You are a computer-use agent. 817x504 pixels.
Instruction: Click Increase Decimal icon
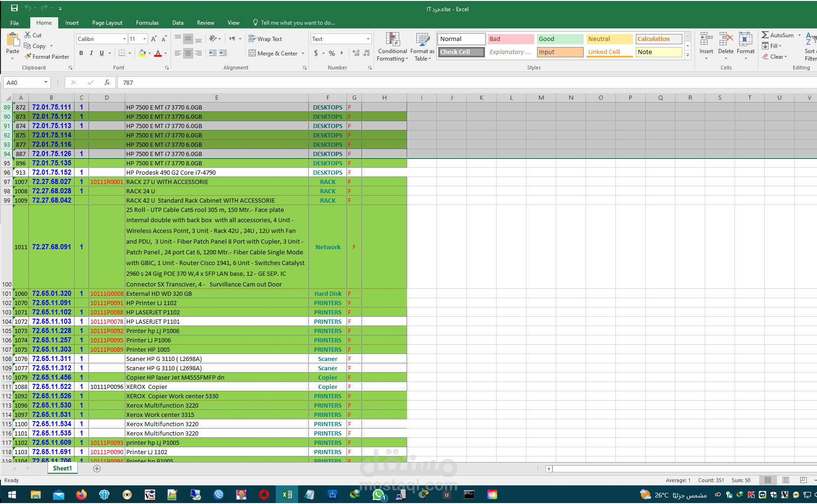(x=356, y=53)
